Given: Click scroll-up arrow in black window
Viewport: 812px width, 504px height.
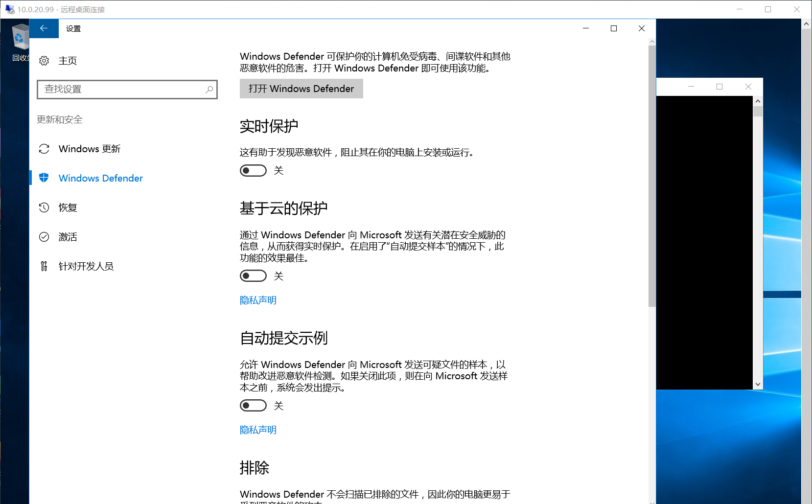Looking at the screenshot, I should tap(758, 101).
